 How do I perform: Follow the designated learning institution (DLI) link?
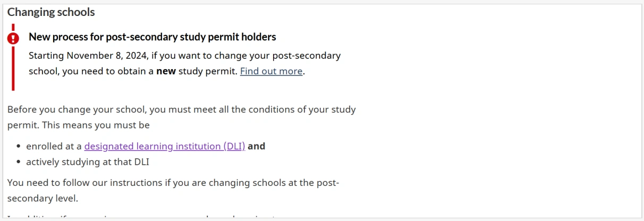pyautogui.click(x=165, y=146)
